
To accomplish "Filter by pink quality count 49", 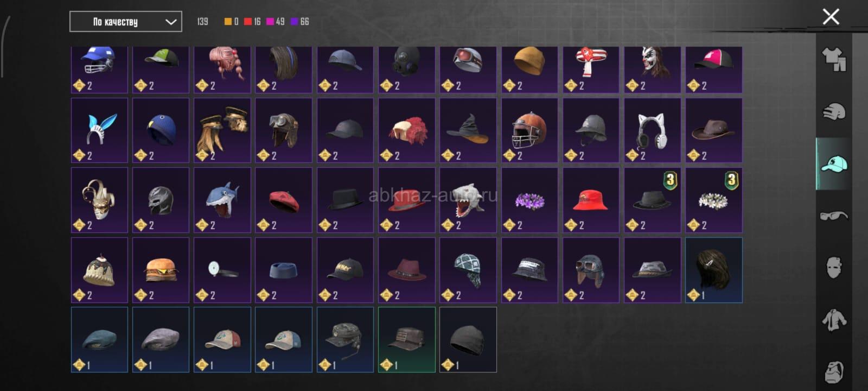I will (x=276, y=22).
